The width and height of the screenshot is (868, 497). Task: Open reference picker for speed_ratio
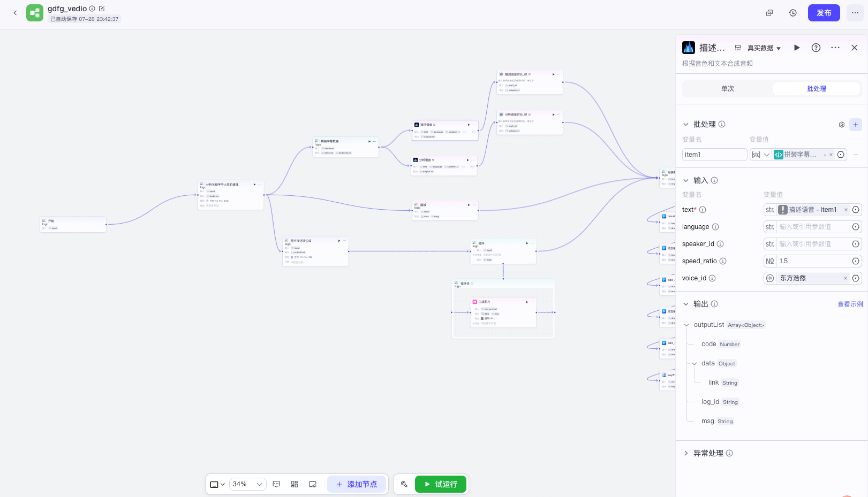[x=856, y=261]
